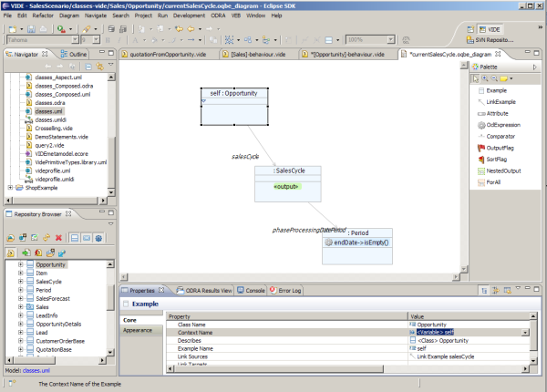Open the SVN Repository perspective

[490, 40]
